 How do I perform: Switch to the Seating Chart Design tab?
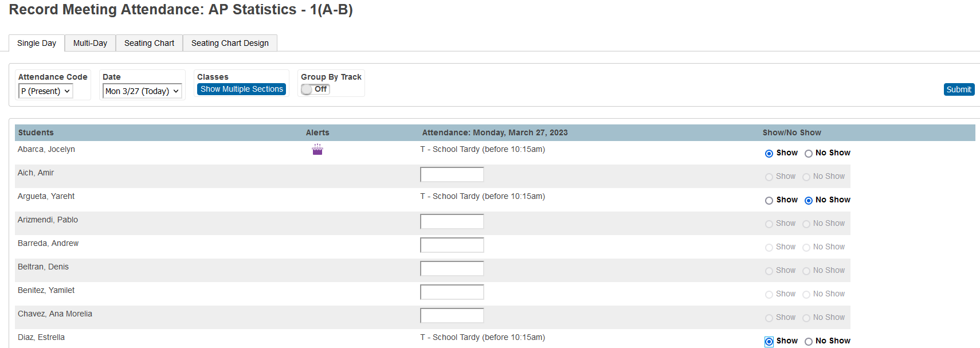tap(230, 42)
